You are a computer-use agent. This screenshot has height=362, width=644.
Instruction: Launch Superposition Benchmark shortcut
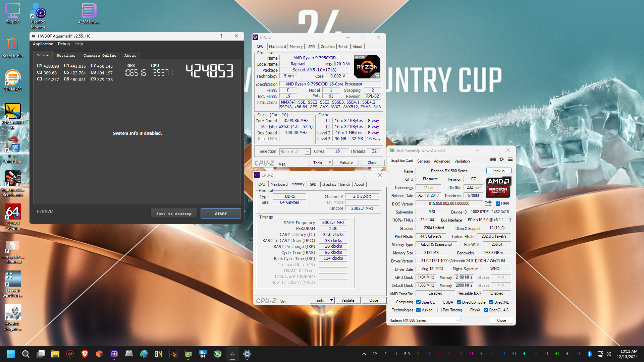[13, 183]
